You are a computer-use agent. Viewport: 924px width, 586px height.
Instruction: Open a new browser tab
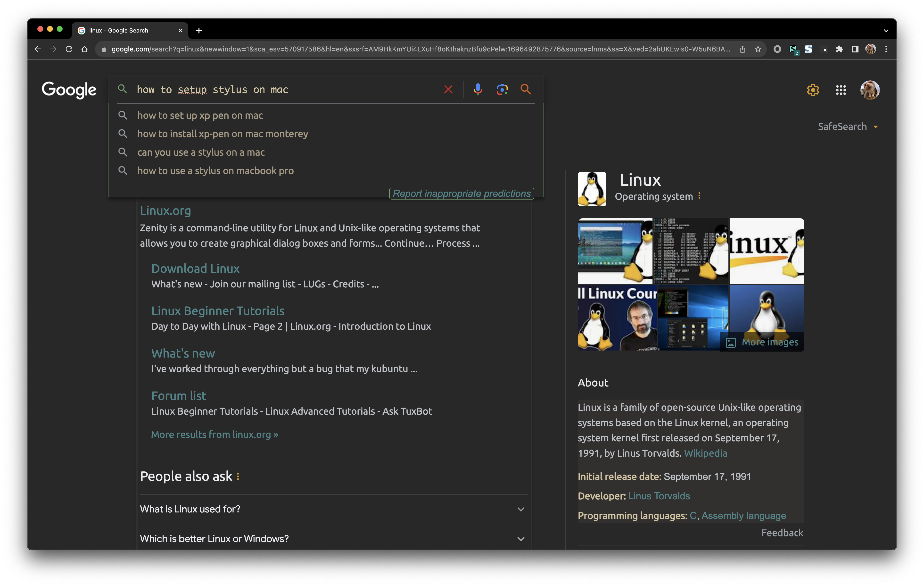point(199,31)
